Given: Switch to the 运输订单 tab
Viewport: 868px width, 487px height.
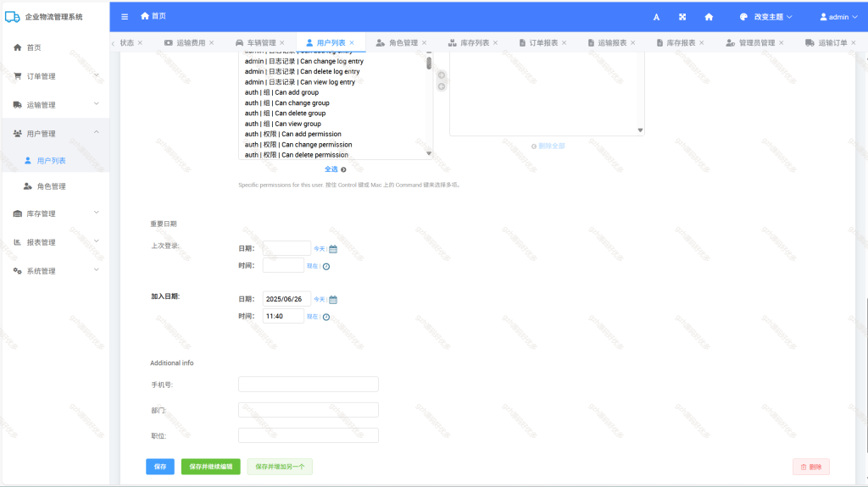Looking at the screenshot, I should tap(832, 42).
